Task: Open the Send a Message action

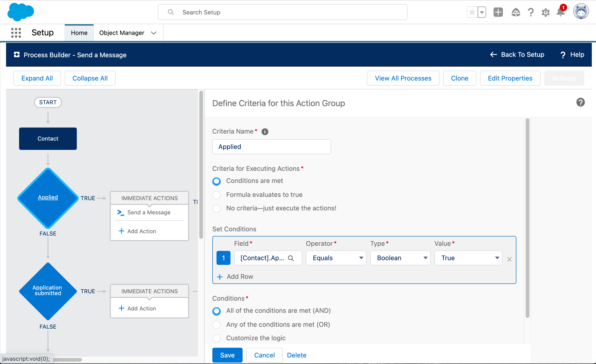Action: 149,212
